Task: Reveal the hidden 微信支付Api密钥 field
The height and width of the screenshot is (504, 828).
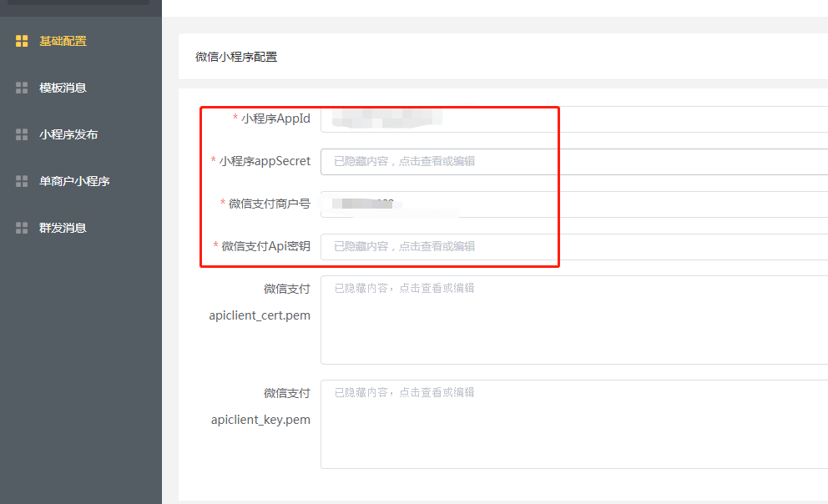Action: tap(574, 246)
